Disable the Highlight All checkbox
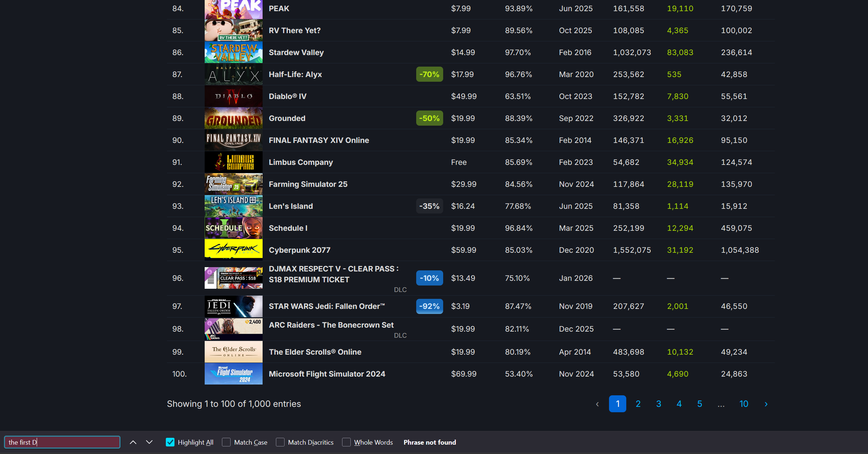This screenshot has height=454, width=868. [x=170, y=442]
